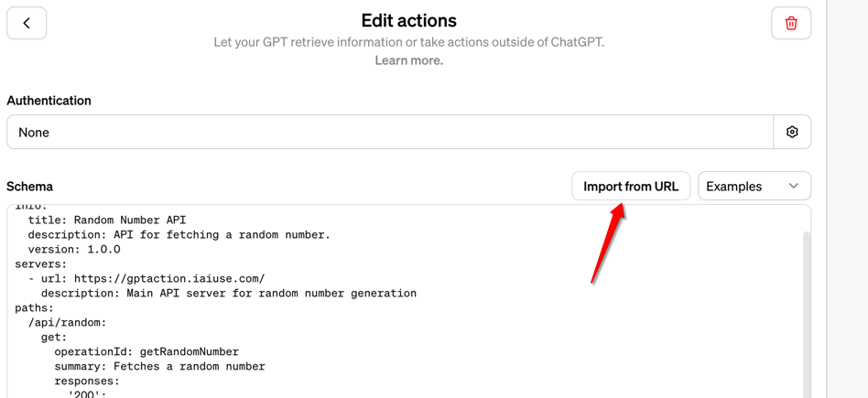The width and height of the screenshot is (868, 398).
Task: Click the description API for fetching line
Action: 179,235
